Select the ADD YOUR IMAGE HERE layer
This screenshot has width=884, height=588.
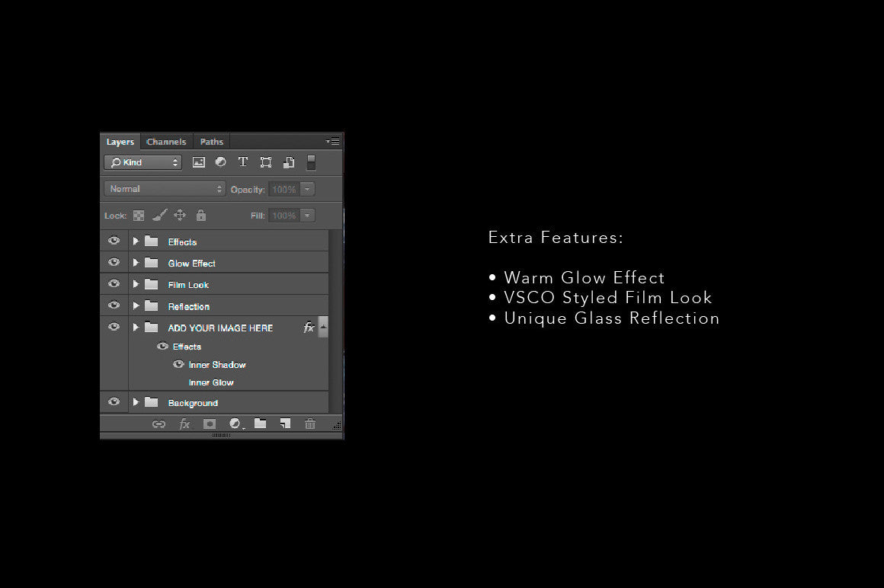(220, 328)
